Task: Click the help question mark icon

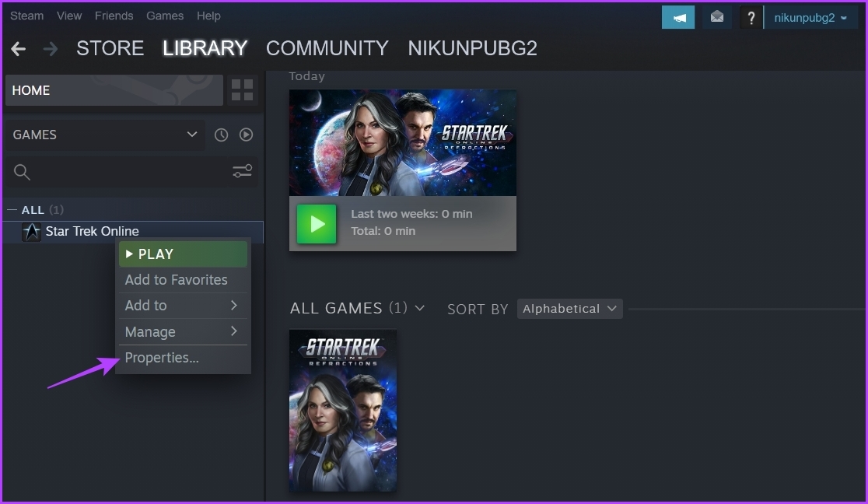Action: tap(750, 16)
